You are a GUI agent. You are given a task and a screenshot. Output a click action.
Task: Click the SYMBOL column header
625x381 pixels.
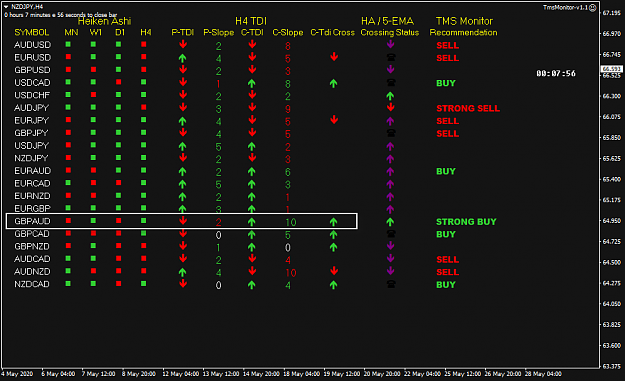click(x=31, y=33)
